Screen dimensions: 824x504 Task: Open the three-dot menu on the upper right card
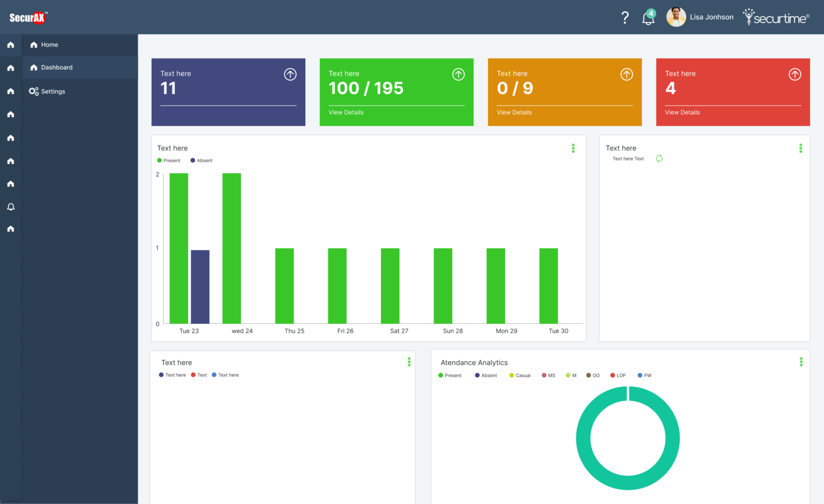(801, 148)
